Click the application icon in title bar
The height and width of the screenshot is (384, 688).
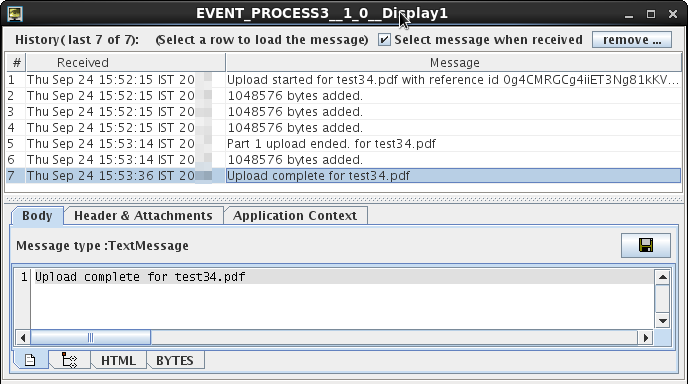point(15,14)
